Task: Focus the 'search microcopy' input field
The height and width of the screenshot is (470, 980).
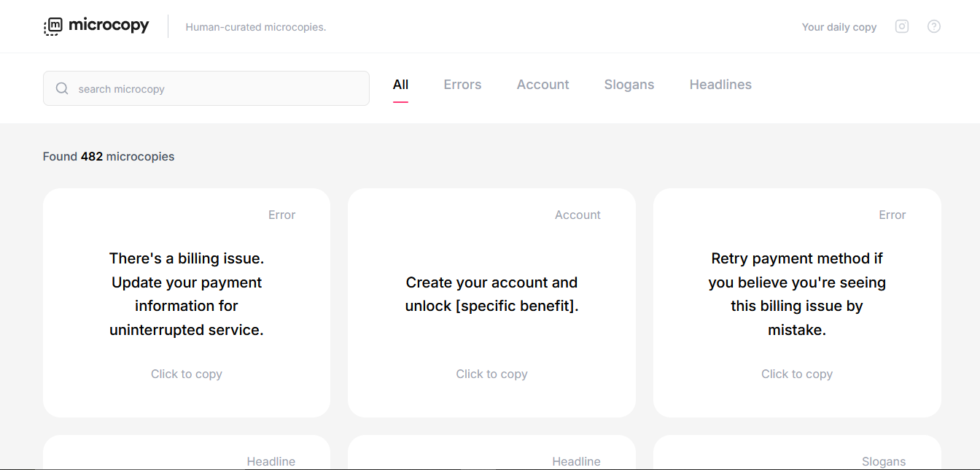Action: pos(219,89)
